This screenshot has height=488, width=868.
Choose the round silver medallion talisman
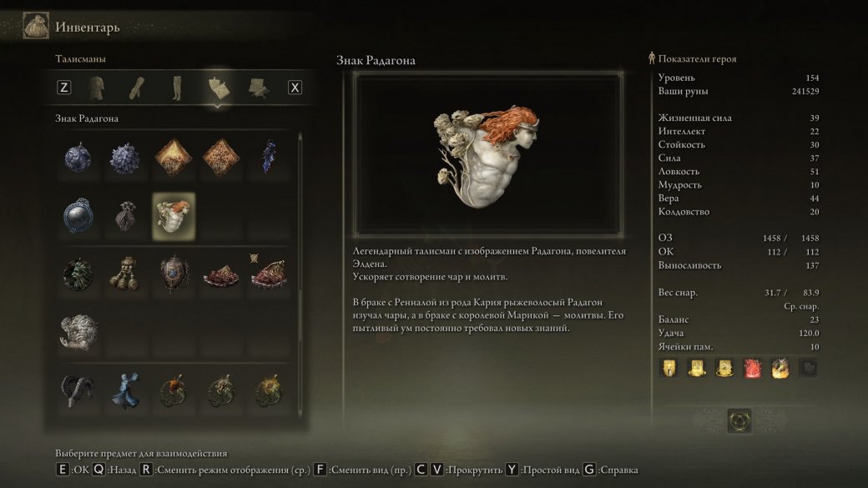[78, 216]
